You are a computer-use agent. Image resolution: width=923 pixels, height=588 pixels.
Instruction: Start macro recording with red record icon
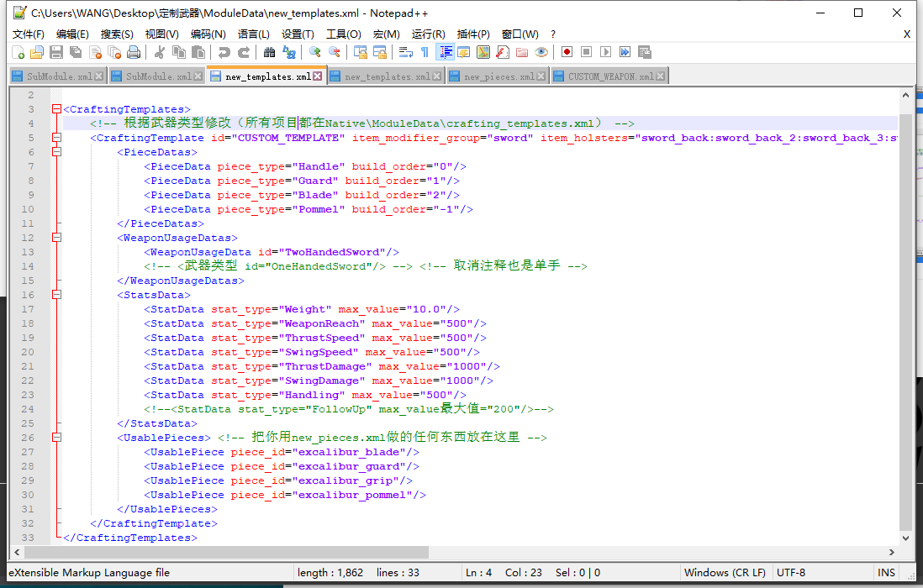(567, 52)
